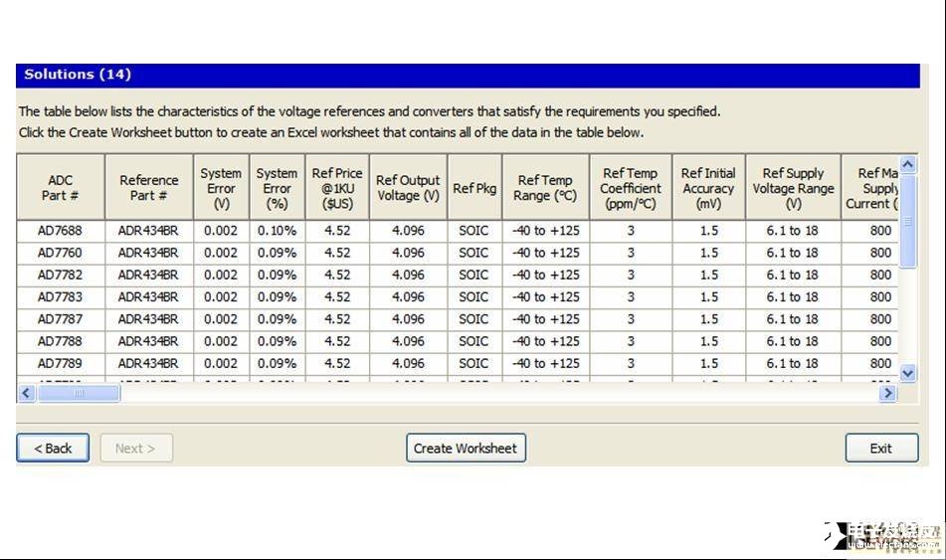This screenshot has height=560, width=946.
Task: Click the Create Worksheet button
Action: point(466,448)
